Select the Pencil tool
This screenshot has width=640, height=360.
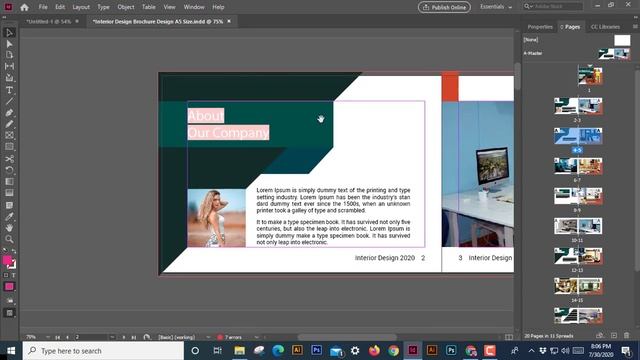pos(9,124)
